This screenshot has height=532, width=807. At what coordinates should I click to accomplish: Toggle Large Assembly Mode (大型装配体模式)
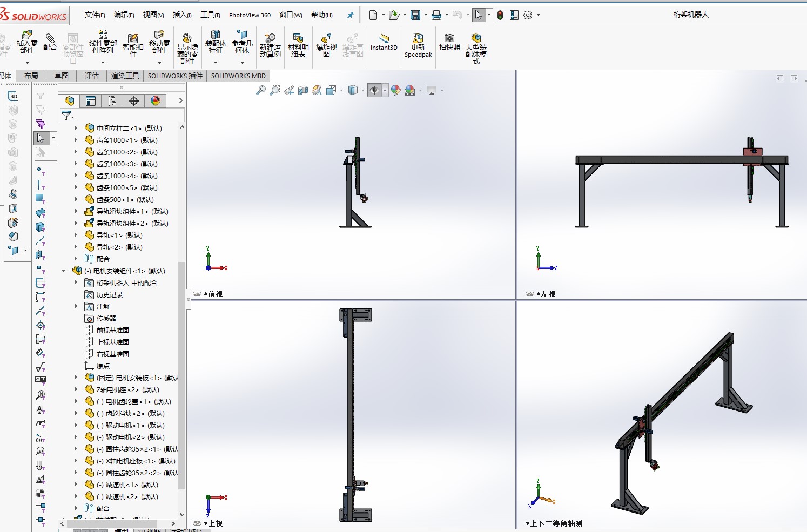coord(476,49)
